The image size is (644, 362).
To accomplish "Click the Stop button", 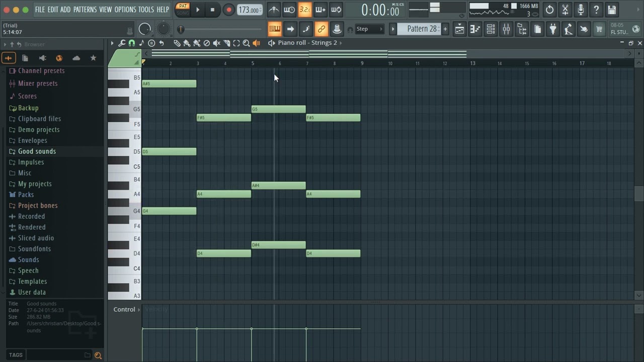I will coord(212,10).
